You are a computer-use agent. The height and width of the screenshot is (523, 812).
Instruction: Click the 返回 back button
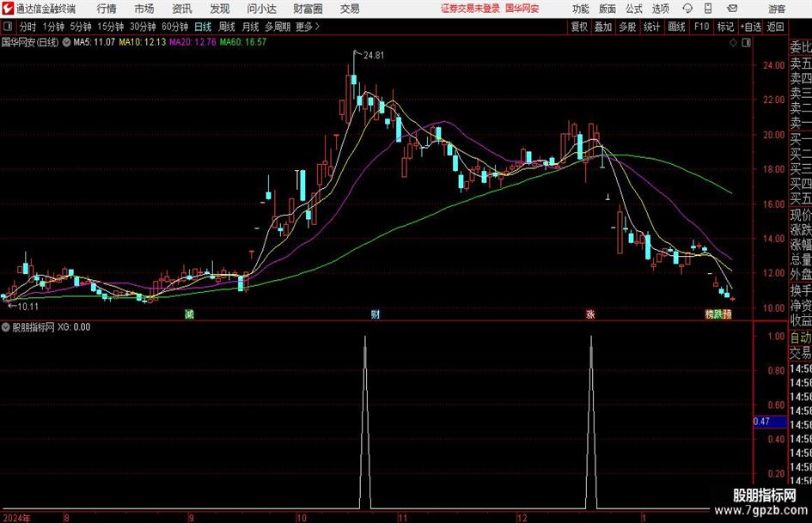(x=775, y=27)
